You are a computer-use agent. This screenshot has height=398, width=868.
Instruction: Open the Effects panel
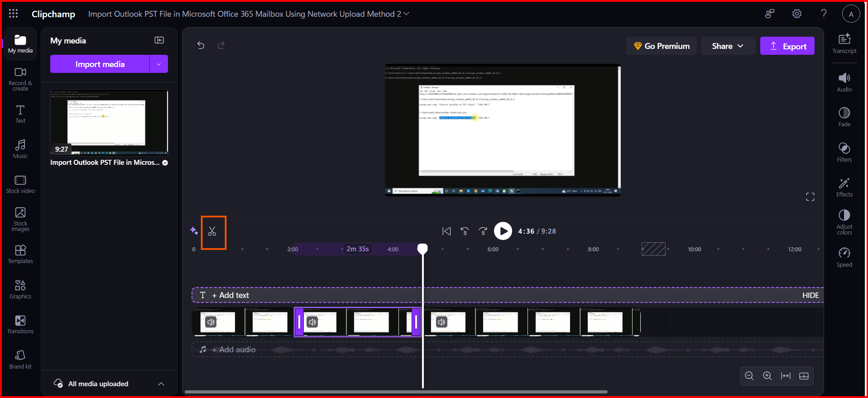pyautogui.click(x=844, y=187)
